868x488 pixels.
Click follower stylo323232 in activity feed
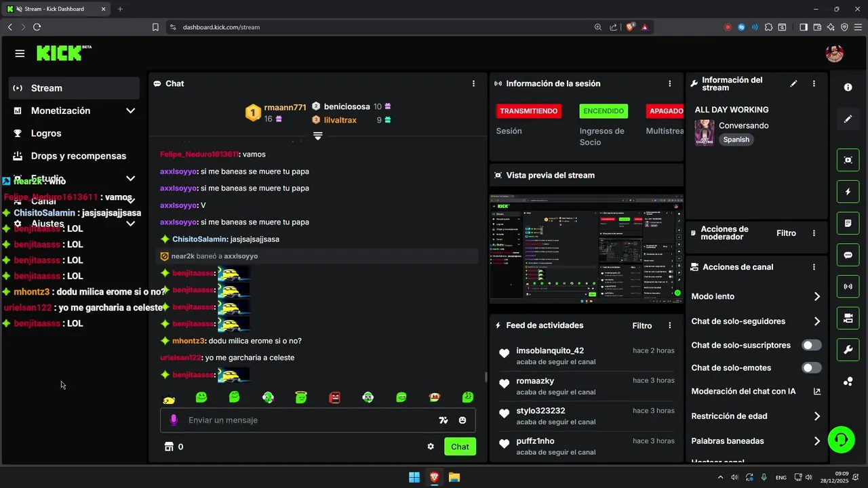click(540, 411)
